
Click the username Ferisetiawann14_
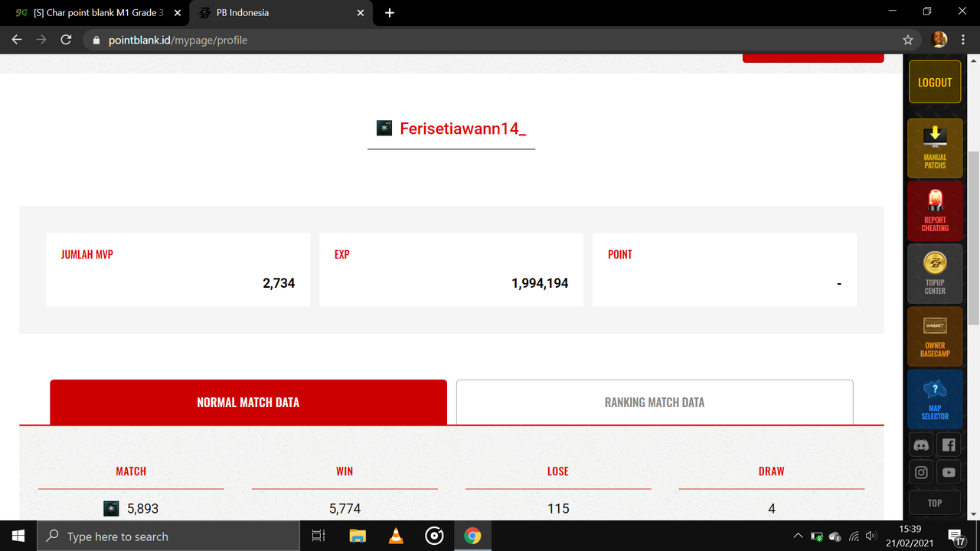(x=463, y=129)
